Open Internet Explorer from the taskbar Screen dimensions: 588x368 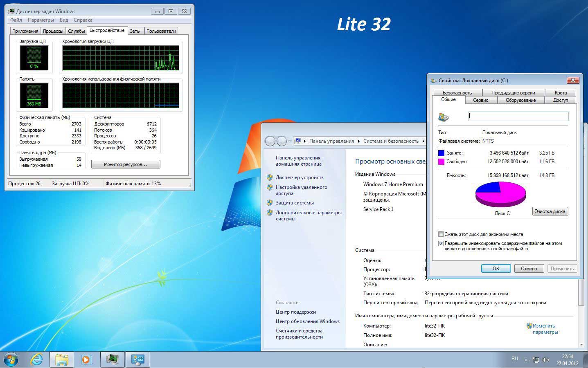click(x=37, y=359)
